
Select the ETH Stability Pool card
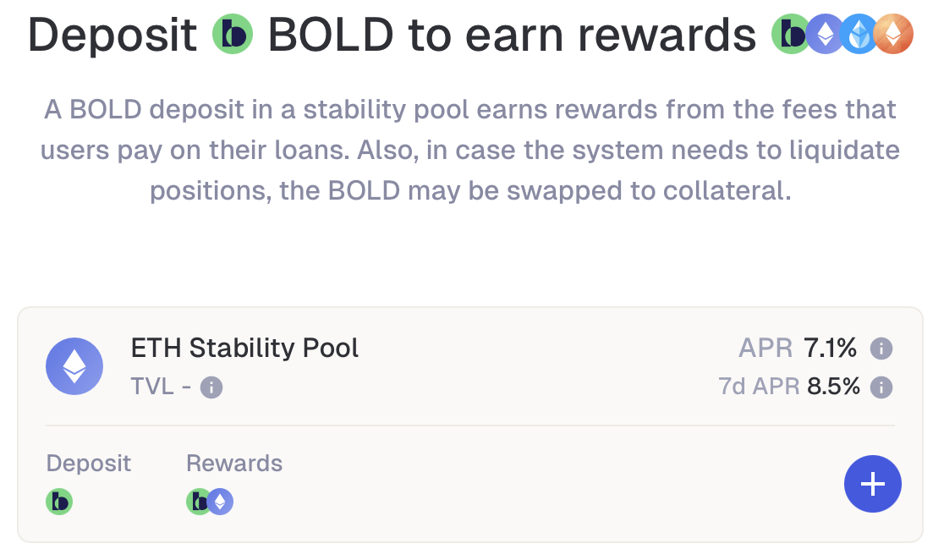point(472,423)
